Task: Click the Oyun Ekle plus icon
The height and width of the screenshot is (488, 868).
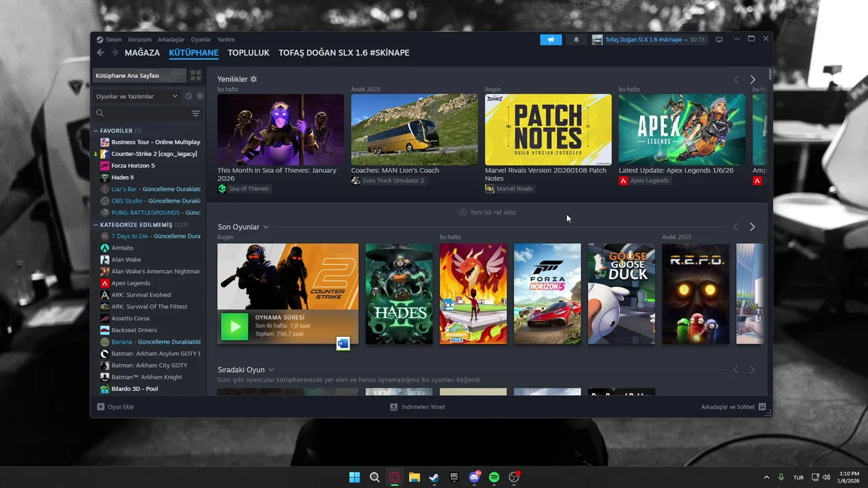Action: pos(100,407)
